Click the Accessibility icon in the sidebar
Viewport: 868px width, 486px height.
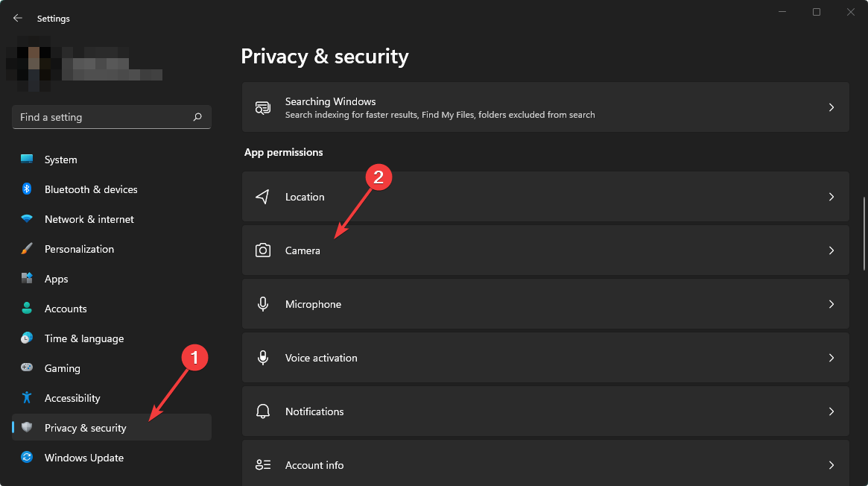pyautogui.click(x=28, y=397)
